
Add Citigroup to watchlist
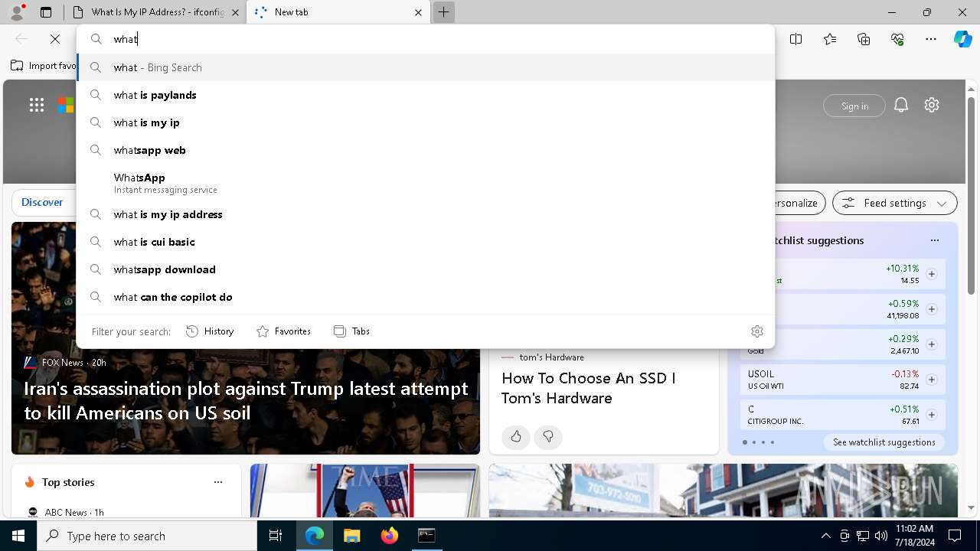coord(932,415)
